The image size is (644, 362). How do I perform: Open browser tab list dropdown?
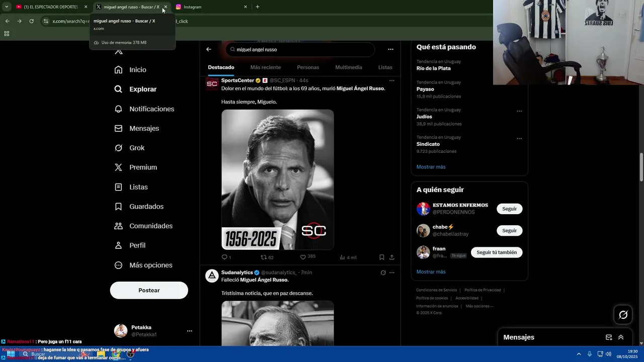pos(7,7)
